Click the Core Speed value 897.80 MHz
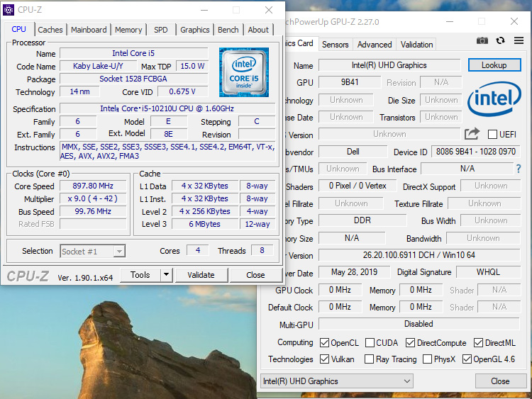The width and height of the screenshot is (532, 399). pos(93,186)
